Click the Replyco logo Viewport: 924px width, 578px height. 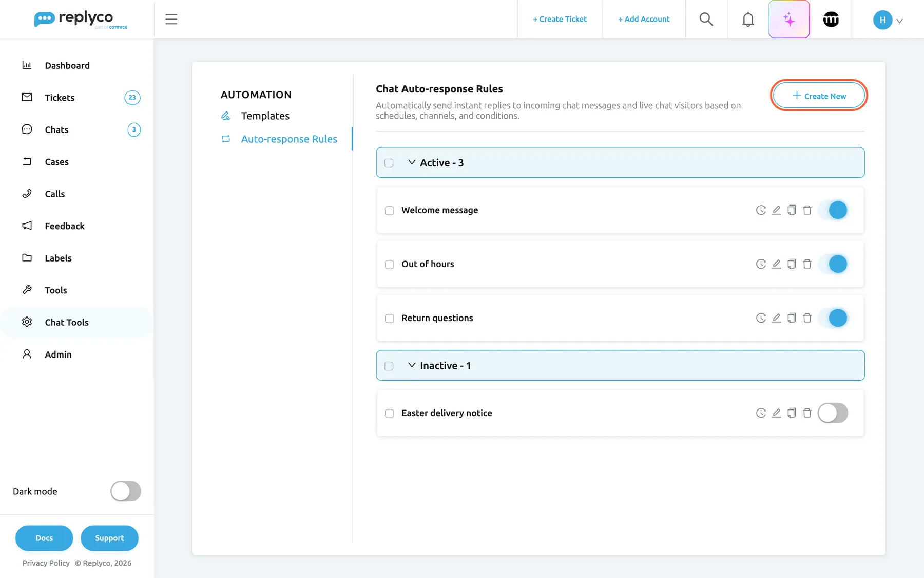[80, 20]
